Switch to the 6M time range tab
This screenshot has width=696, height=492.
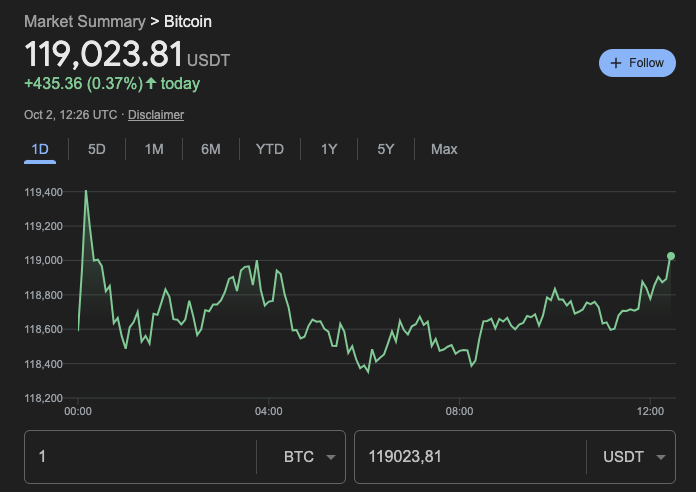[211, 149]
